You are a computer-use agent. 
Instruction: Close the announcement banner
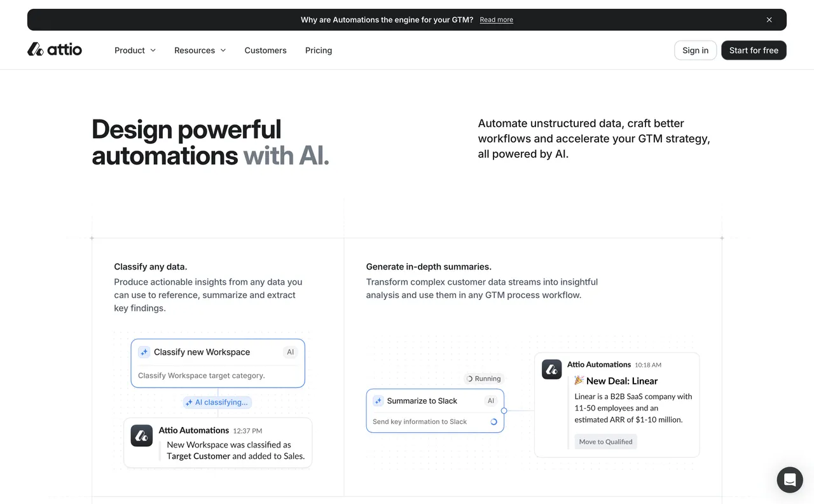[x=769, y=20]
